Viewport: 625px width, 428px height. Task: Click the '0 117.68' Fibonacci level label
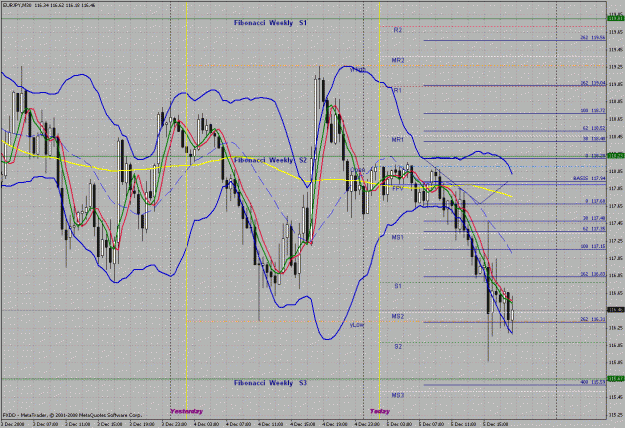[595, 201]
